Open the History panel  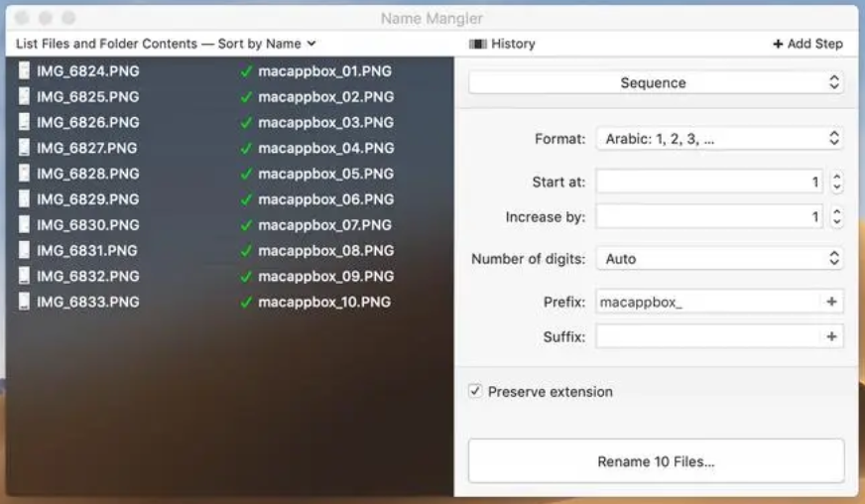pyautogui.click(x=502, y=44)
